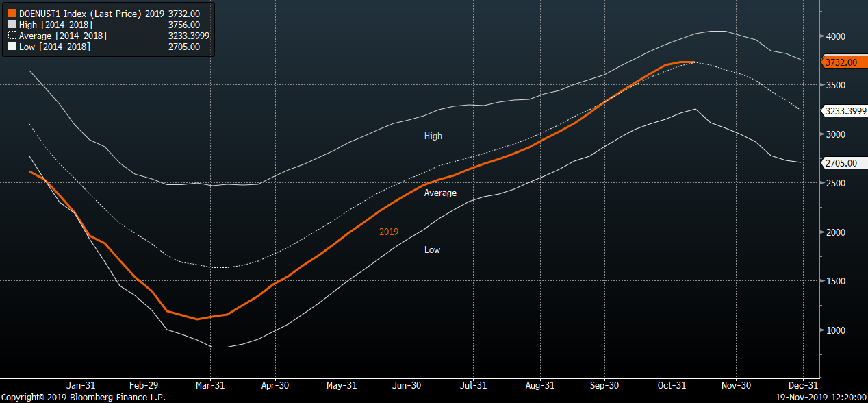868x403 pixels.
Task: Click the 1500 y-axis label
Action: [x=836, y=281]
